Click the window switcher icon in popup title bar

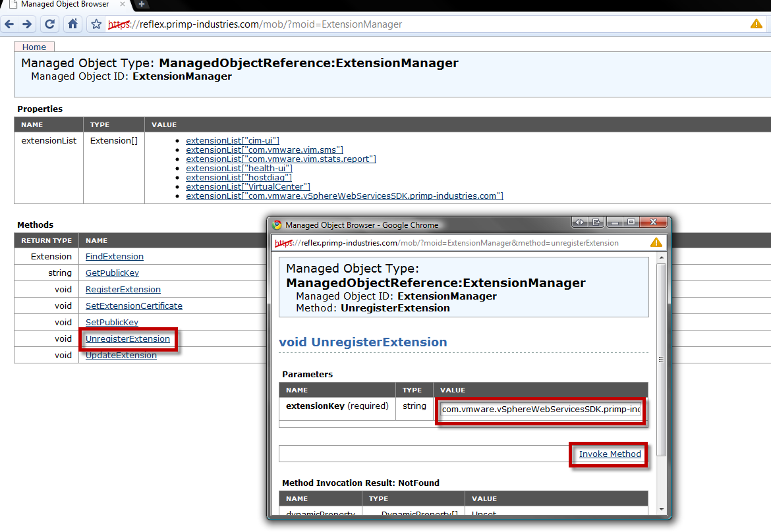tap(596, 222)
